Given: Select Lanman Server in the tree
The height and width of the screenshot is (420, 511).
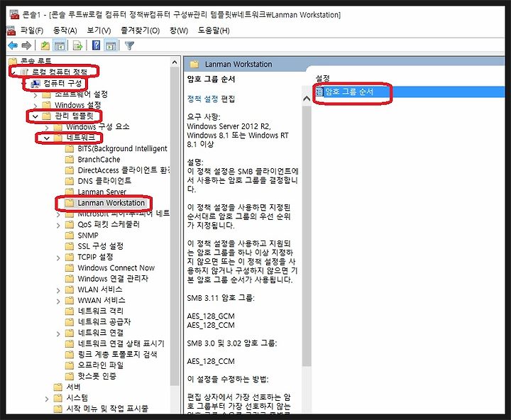Looking at the screenshot, I should (x=101, y=192).
